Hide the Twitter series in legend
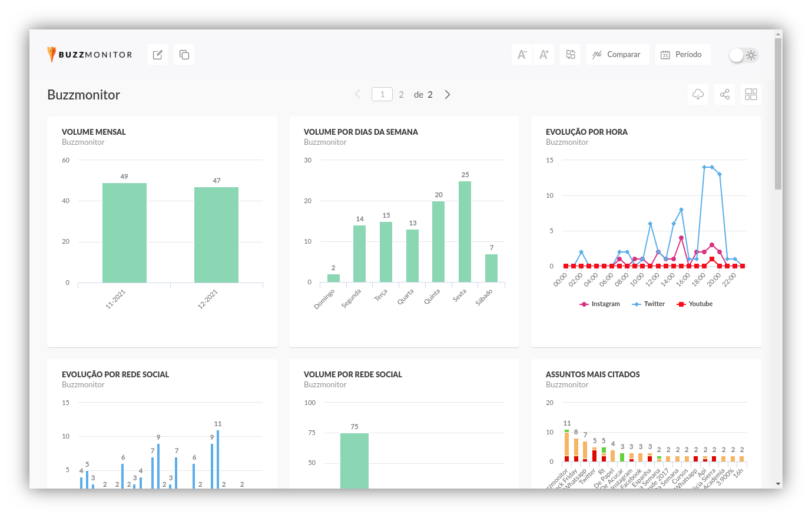Image resolution: width=812 pixels, height=518 pixels. (x=648, y=304)
